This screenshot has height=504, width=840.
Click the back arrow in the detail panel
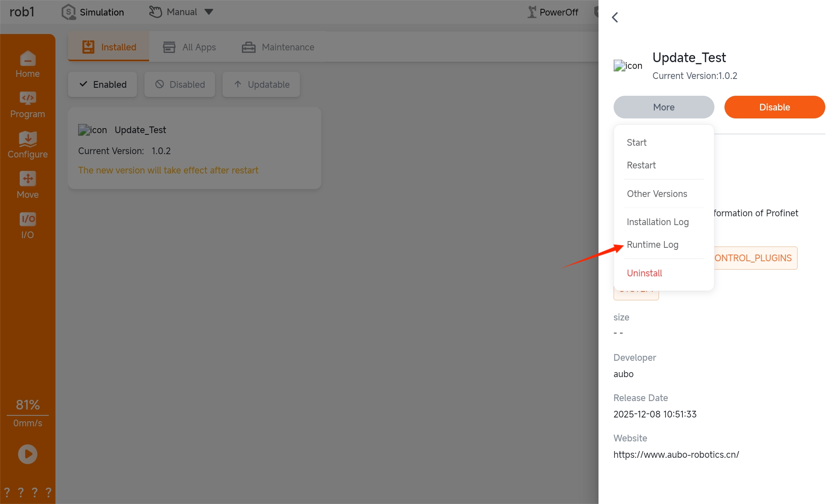pos(615,17)
